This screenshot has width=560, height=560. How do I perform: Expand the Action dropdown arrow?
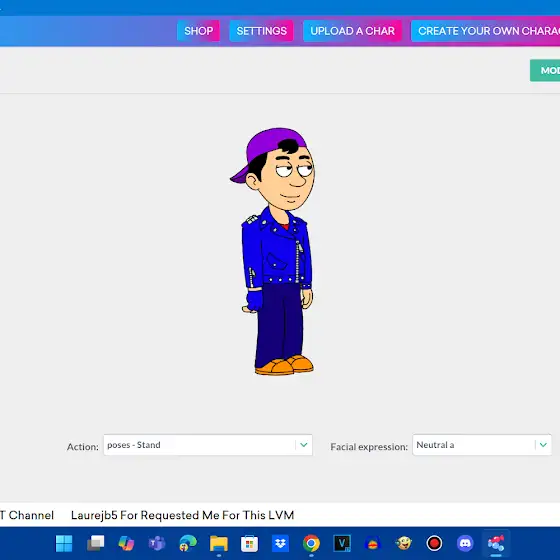tap(304, 445)
